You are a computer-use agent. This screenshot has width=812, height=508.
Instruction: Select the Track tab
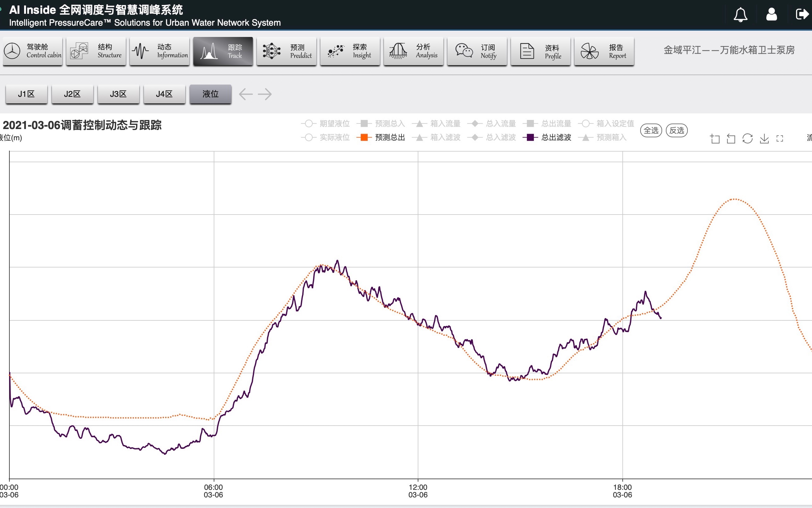223,51
